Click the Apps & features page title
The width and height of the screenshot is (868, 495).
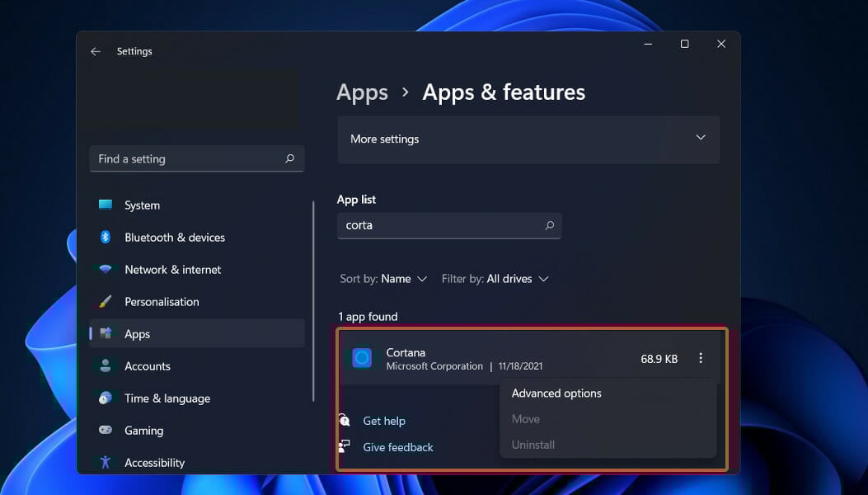(x=504, y=92)
